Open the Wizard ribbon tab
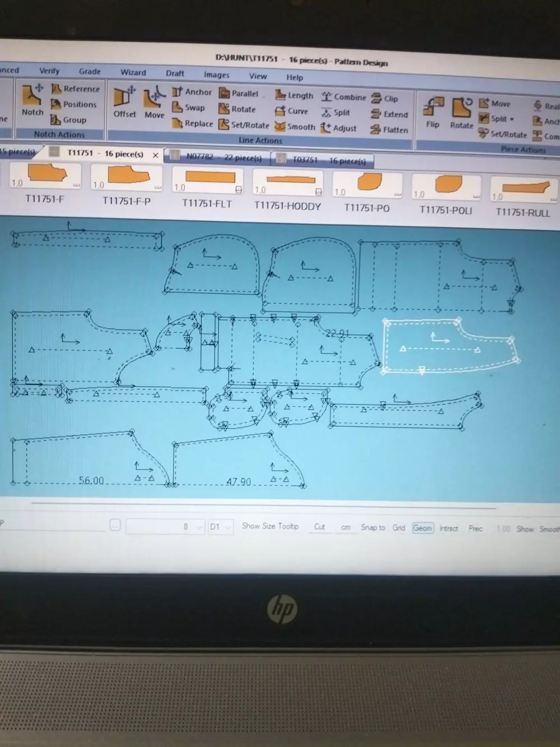This screenshot has height=747, width=560. tap(133, 72)
